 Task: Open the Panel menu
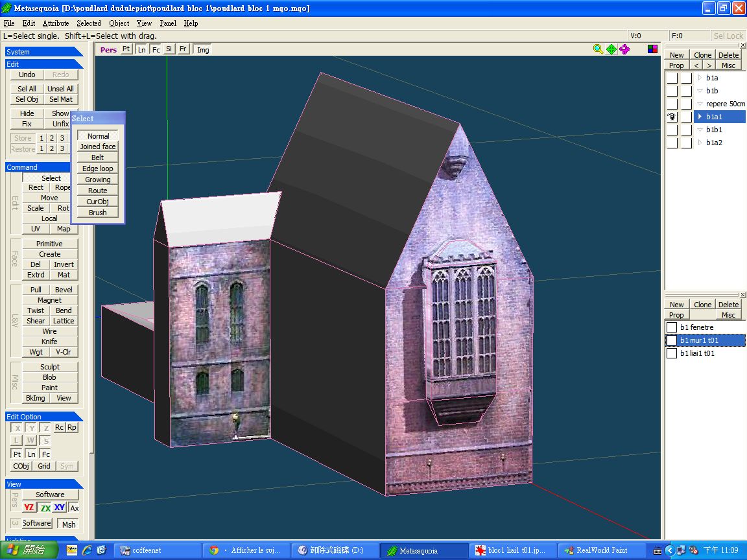(x=168, y=23)
